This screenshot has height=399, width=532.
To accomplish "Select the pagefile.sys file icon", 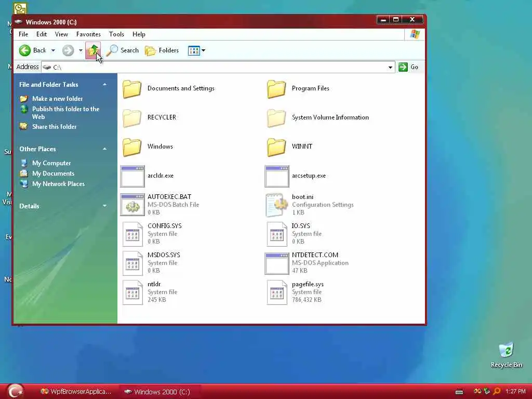I will click(x=277, y=292).
